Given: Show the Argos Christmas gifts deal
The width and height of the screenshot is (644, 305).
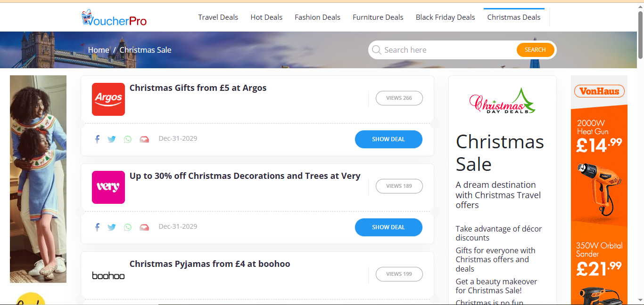Looking at the screenshot, I should coord(388,139).
